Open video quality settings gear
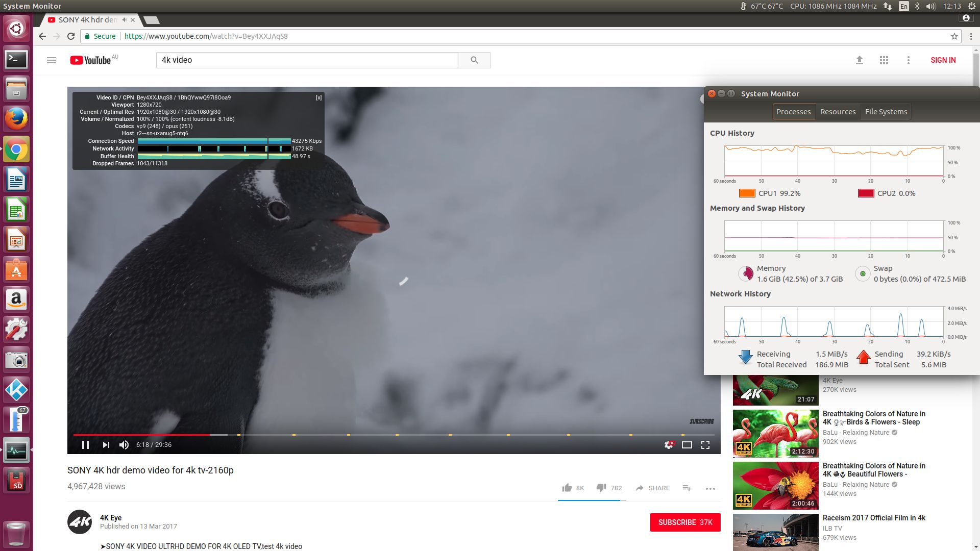980x551 pixels. [669, 445]
